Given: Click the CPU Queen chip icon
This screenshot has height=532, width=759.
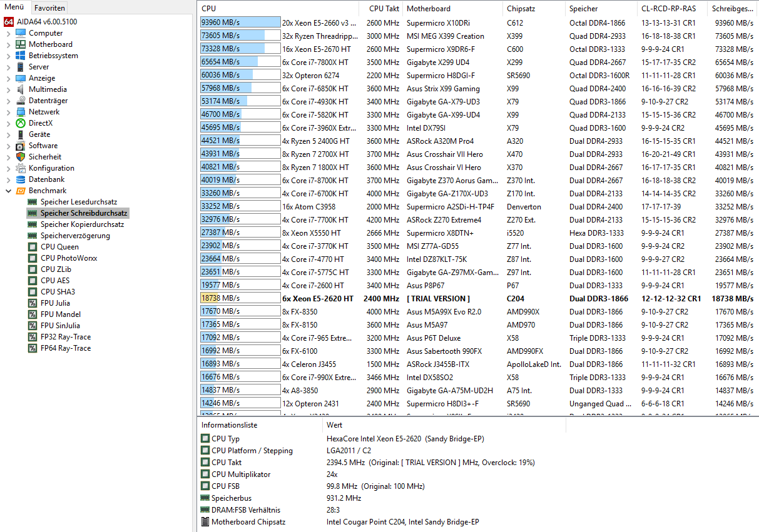Looking at the screenshot, I should pyautogui.click(x=33, y=247).
